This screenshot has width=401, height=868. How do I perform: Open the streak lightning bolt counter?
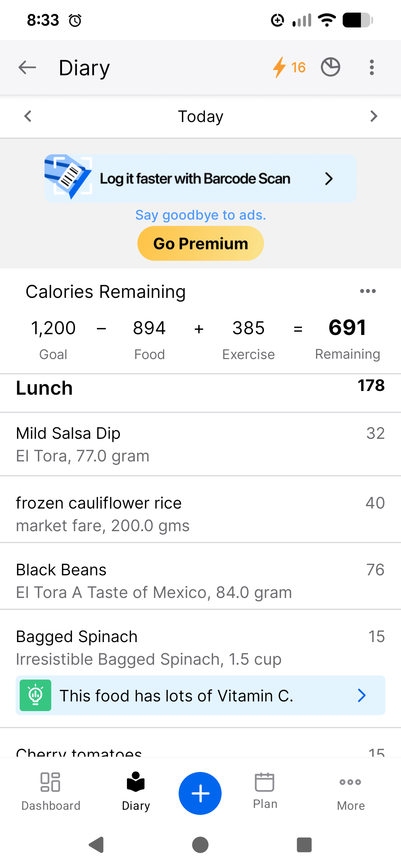(x=289, y=68)
